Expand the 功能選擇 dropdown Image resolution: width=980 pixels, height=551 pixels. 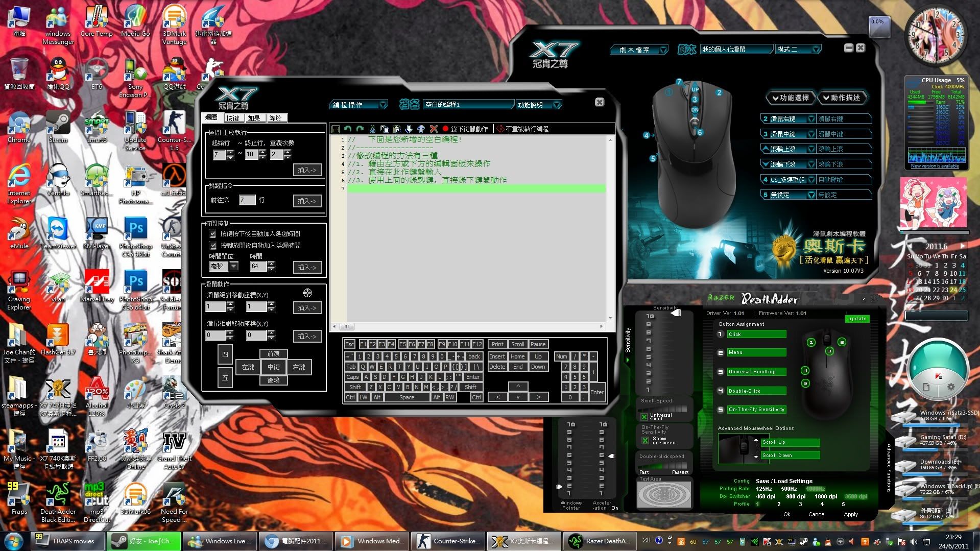coord(790,98)
